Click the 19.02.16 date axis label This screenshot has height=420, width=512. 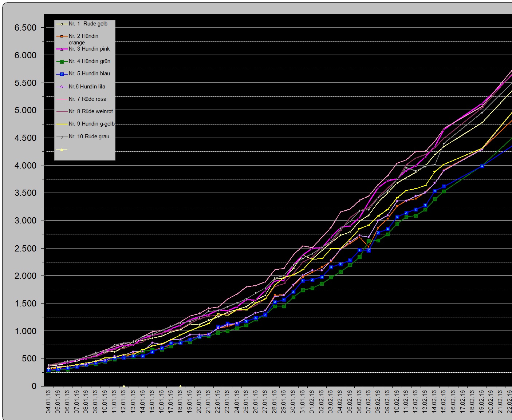(482, 402)
